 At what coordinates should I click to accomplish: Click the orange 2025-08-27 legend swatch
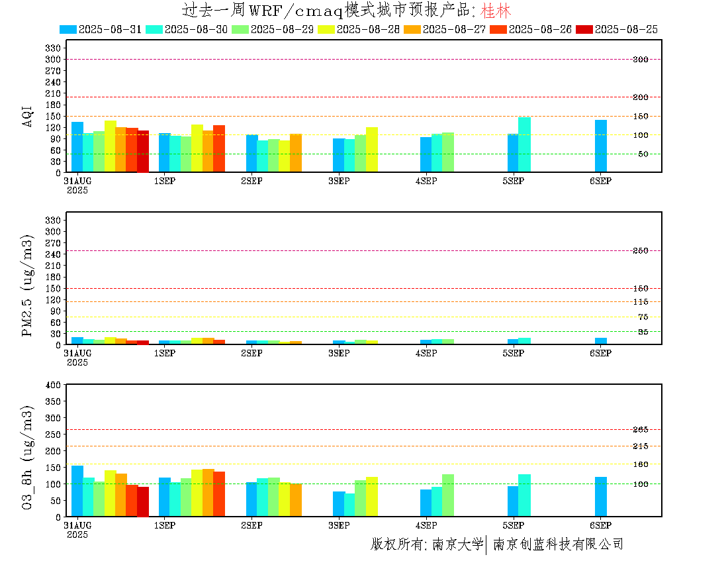[x=412, y=29]
